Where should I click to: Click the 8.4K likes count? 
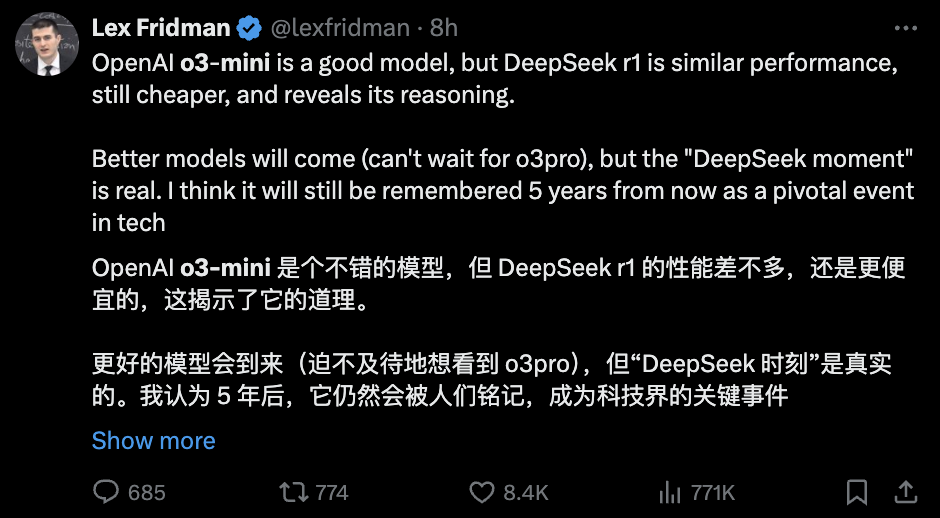(526, 493)
